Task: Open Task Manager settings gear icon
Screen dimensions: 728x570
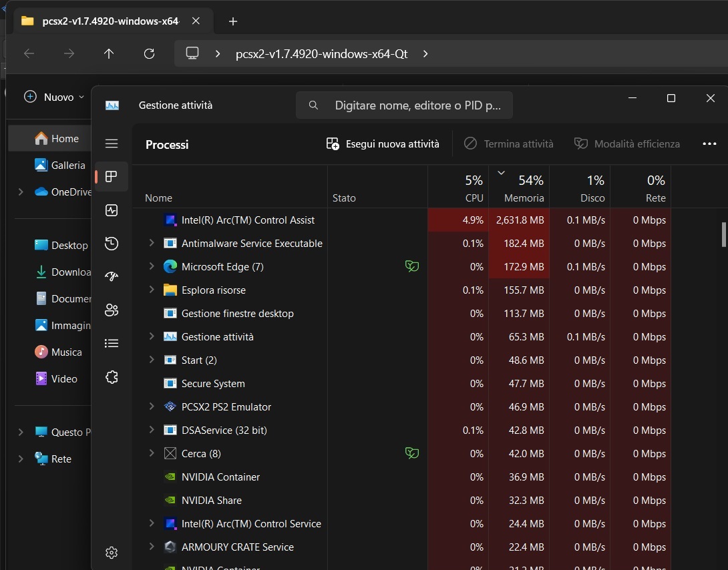Action: point(112,553)
